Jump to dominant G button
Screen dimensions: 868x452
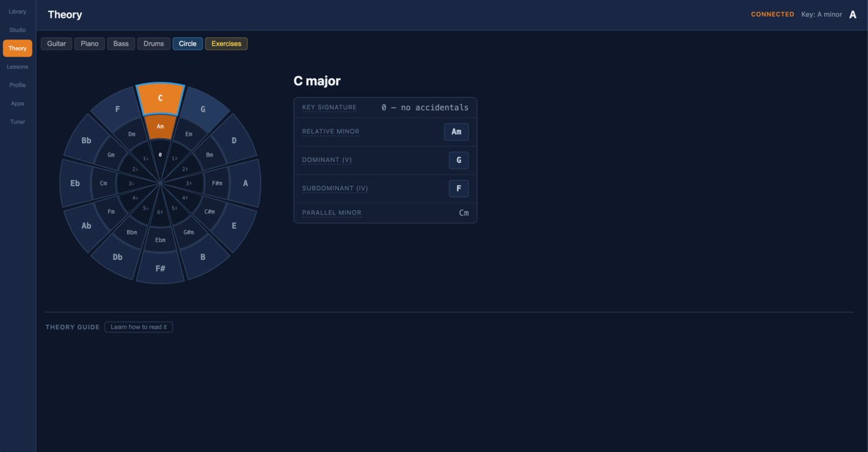point(459,160)
